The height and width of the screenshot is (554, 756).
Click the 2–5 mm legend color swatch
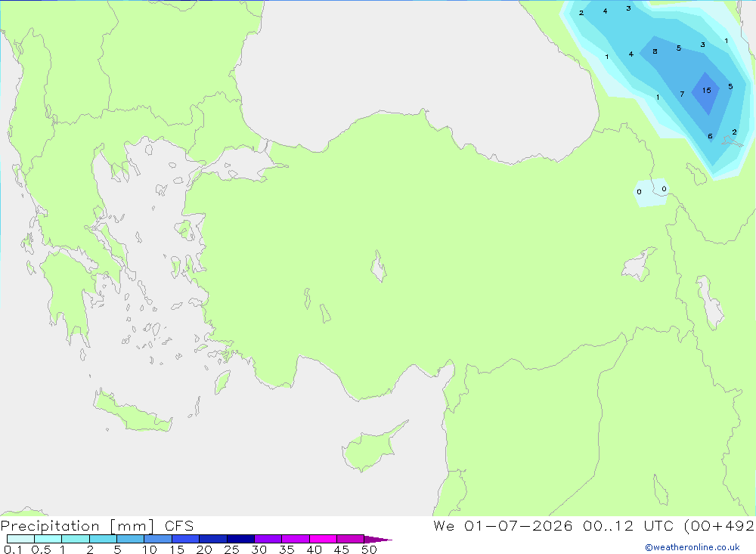click(x=103, y=539)
